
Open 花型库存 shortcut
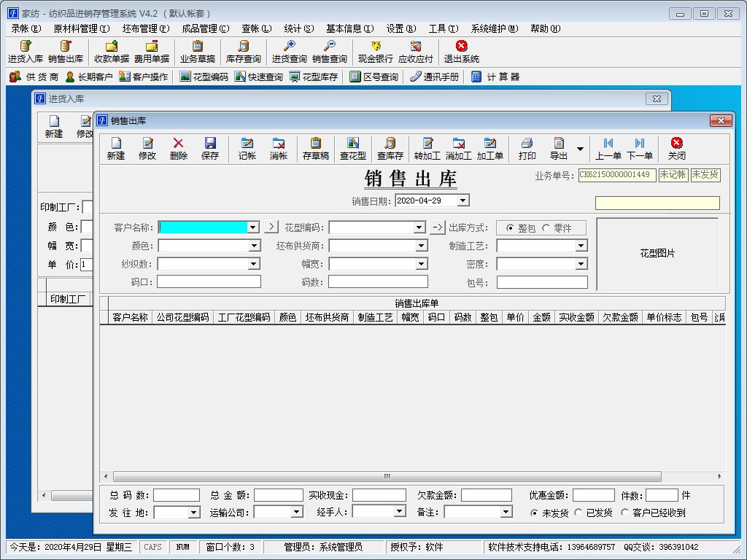[x=314, y=77]
